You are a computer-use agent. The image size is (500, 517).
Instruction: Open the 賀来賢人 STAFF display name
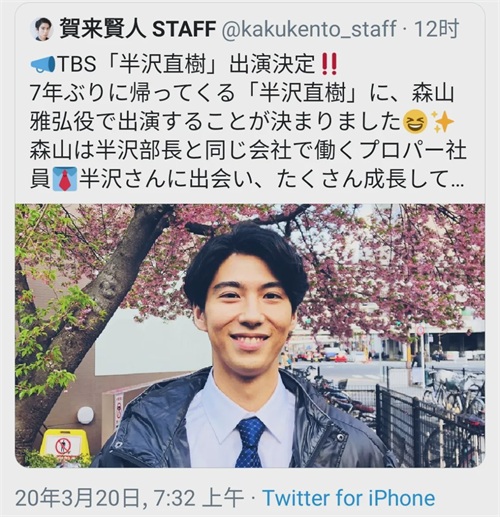[x=137, y=29]
